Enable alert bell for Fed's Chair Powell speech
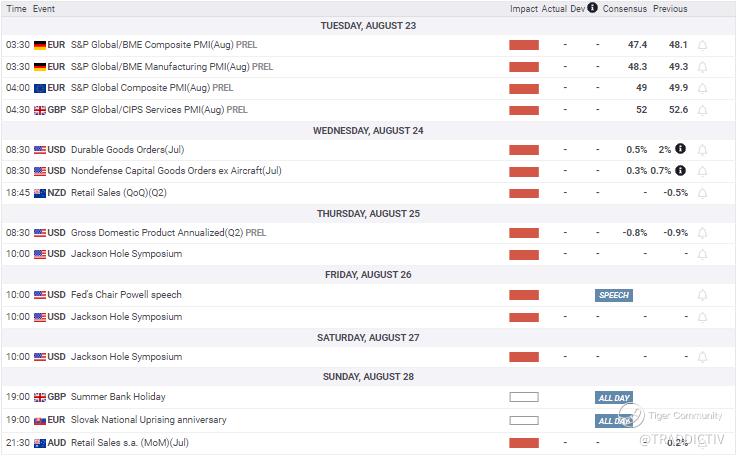Screen dimensions: 737x456 click(702, 295)
